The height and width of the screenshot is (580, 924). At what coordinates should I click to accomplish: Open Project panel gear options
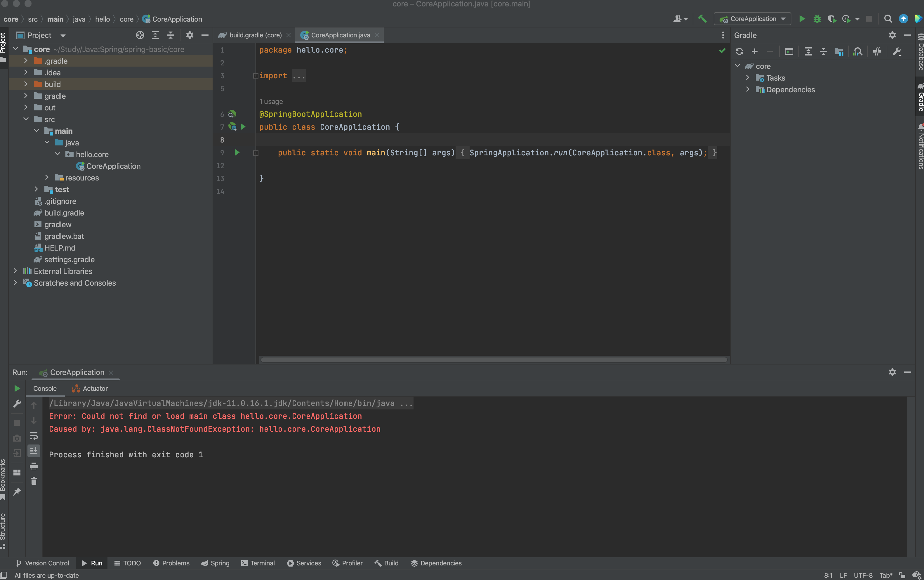pos(190,35)
